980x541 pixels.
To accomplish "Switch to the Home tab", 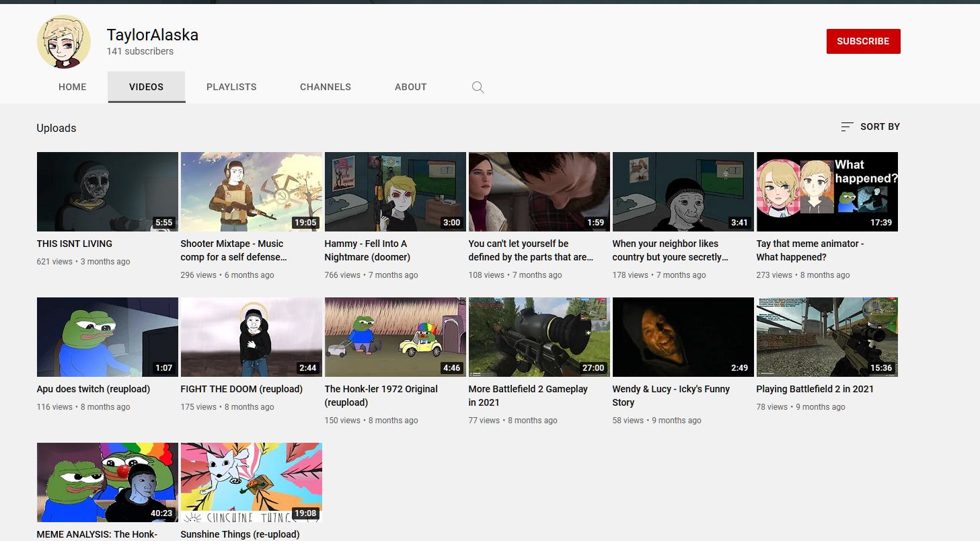I will pyautogui.click(x=73, y=87).
